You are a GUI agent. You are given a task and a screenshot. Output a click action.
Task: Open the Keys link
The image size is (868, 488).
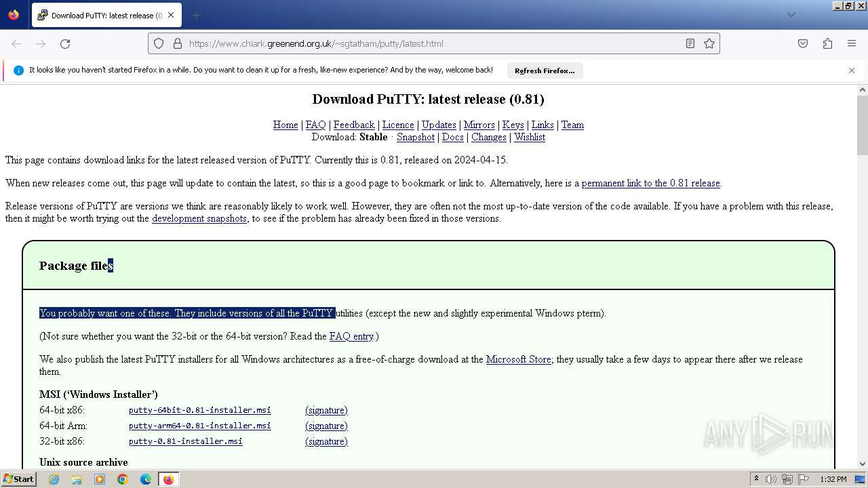[513, 125]
